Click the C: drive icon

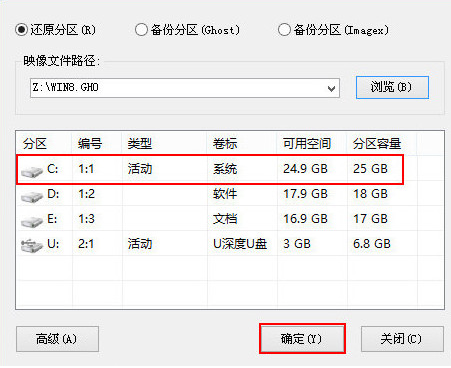[x=32, y=171]
